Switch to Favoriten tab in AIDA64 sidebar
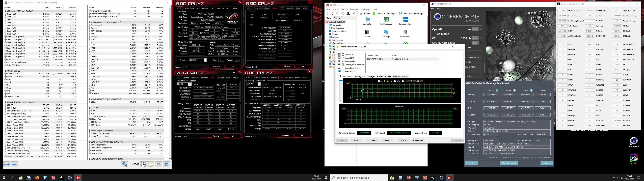This screenshot has width=644, height=181. click(338, 18)
